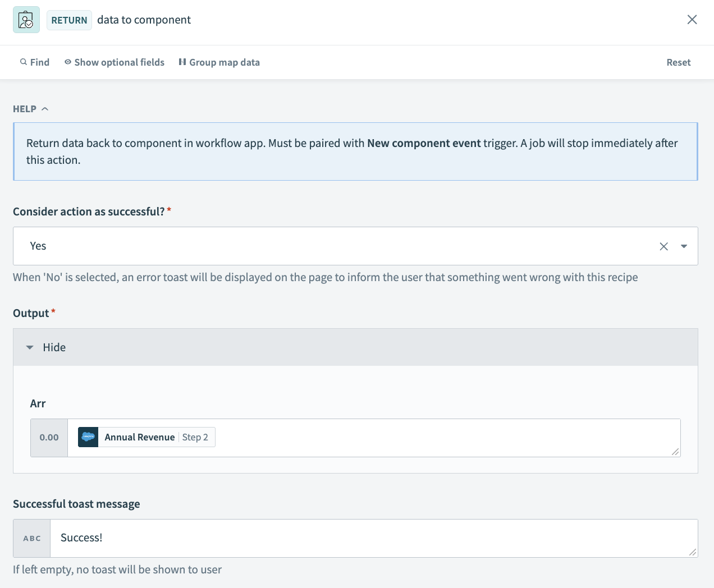Toggle Show optional fields eye icon
714x588 pixels.
pos(67,62)
